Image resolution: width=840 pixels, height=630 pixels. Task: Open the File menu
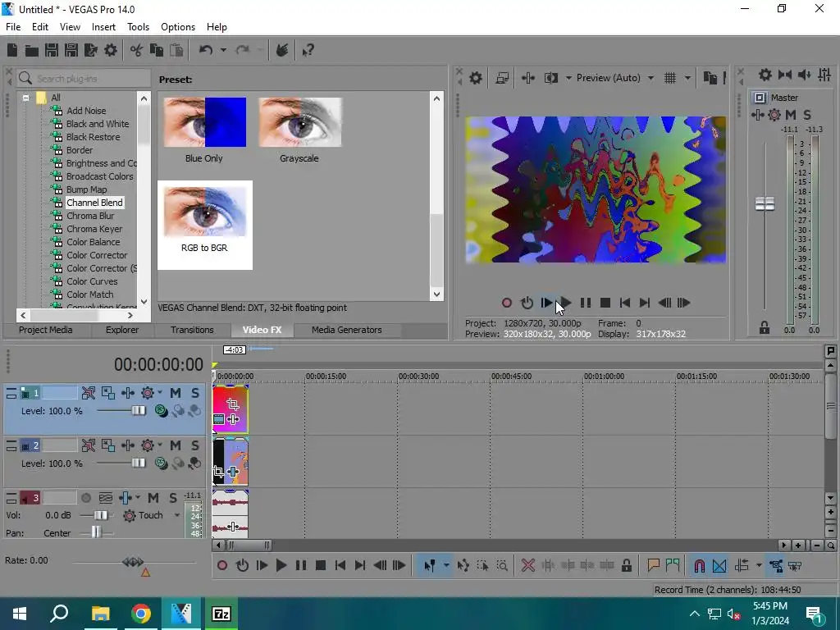click(13, 27)
